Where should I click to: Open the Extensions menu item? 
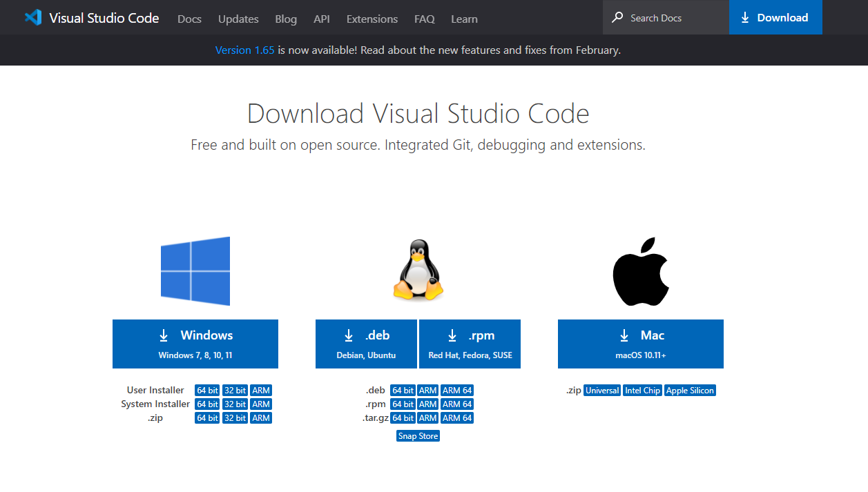point(372,19)
